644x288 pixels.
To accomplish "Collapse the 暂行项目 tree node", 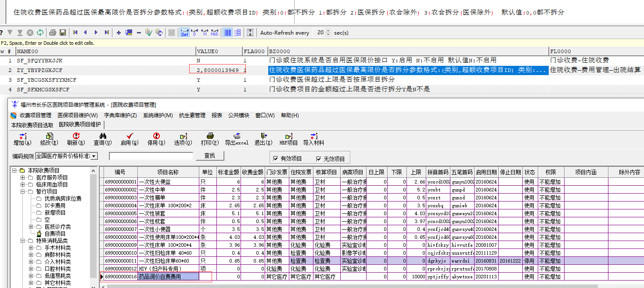I will tap(22, 191).
